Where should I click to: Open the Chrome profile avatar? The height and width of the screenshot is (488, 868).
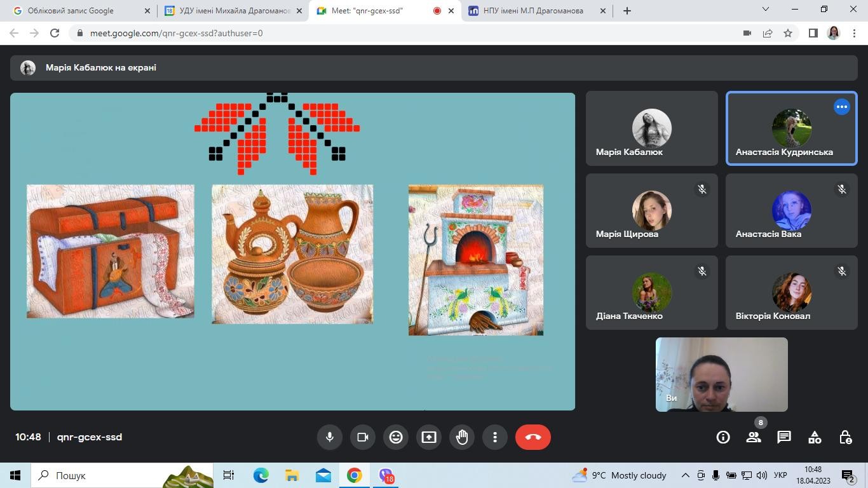coord(834,33)
